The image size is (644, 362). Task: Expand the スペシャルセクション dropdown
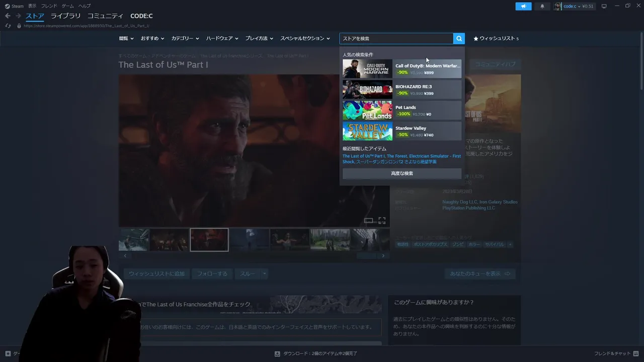[x=305, y=38]
